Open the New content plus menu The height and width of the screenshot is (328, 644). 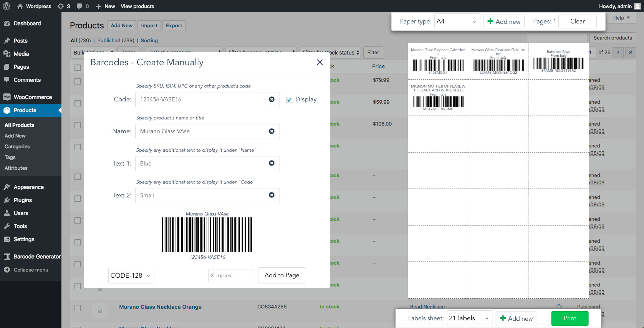pos(106,6)
